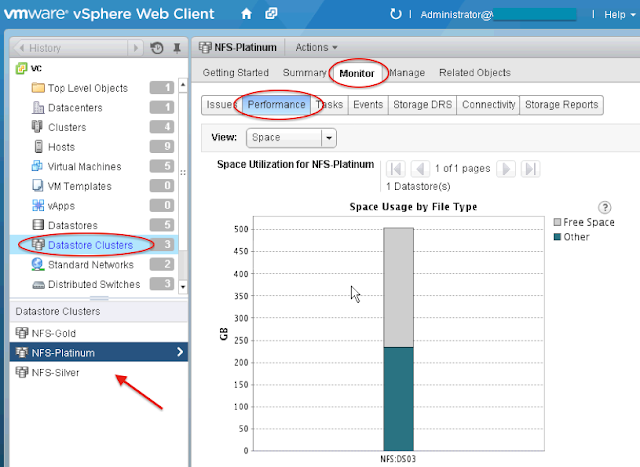This screenshot has width=640, height=467.
Task: Click the Clusters icon
Action: point(37,127)
